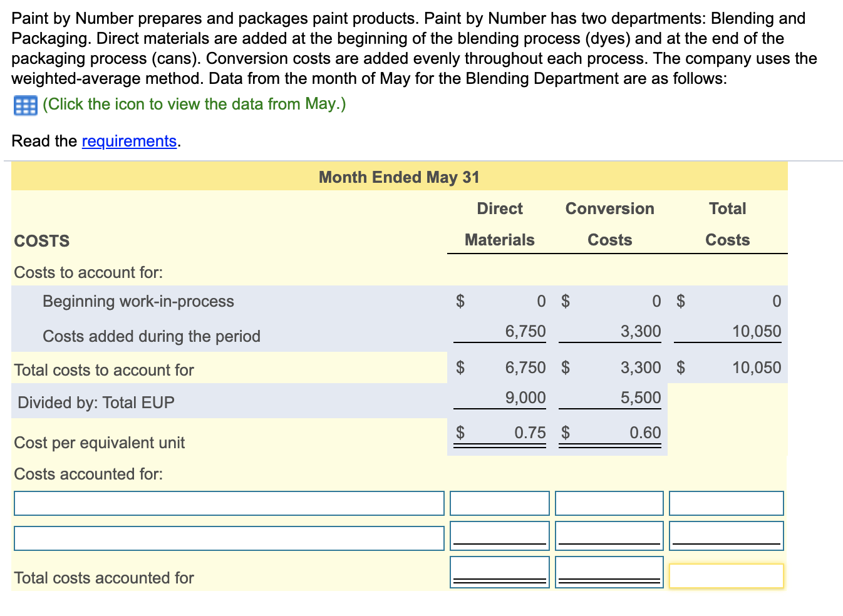The image size is (843, 616).
Task: Click second description box under Costs accounted for
Action: [229, 537]
